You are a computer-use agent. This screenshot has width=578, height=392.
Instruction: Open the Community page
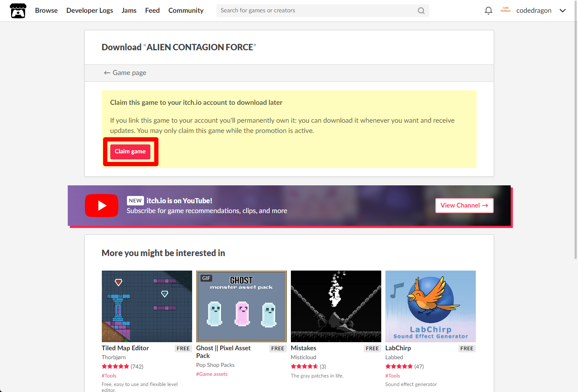(x=186, y=11)
